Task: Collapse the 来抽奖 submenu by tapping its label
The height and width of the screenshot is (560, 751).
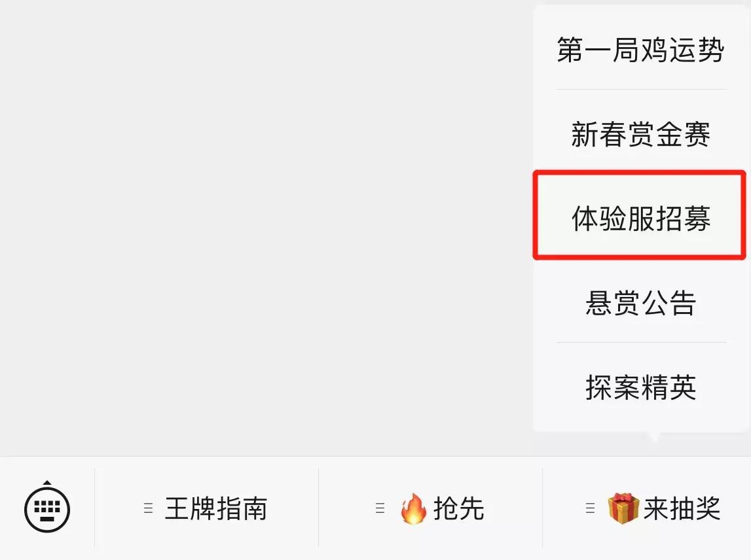Action: click(x=682, y=508)
